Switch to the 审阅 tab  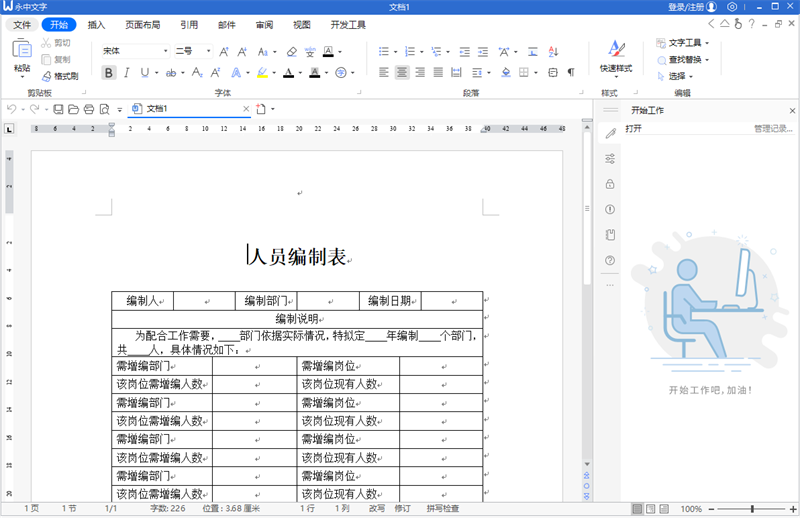pos(264,24)
